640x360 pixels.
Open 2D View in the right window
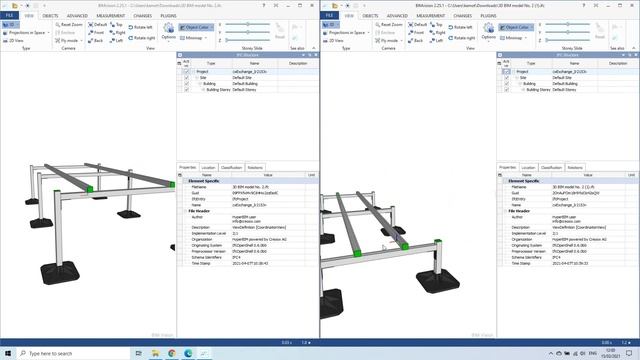pyautogui.click(x=333, y=40)
